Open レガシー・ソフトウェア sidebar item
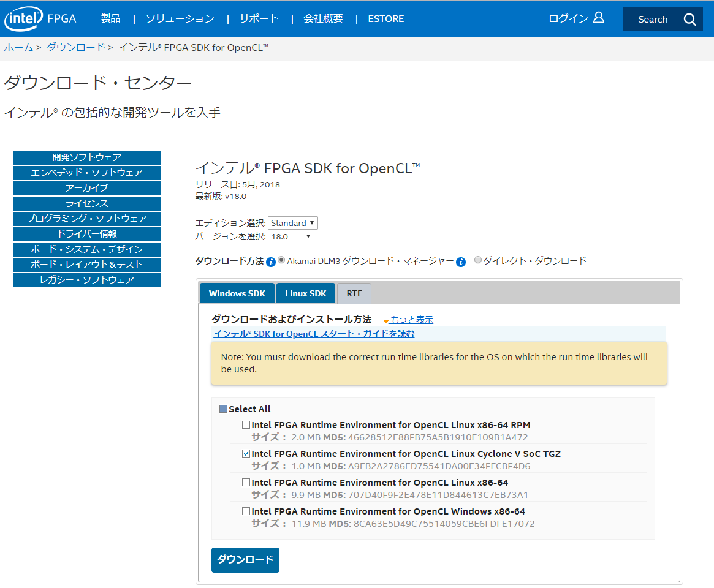Image resolution: width=714 pixels, height=588 pixels. 87,280
